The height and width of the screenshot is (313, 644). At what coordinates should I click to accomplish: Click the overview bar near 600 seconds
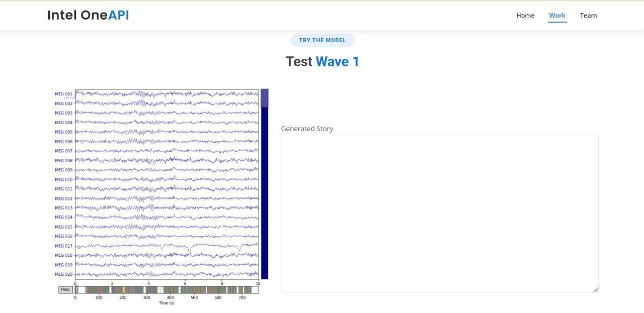[x=218, y=290]
